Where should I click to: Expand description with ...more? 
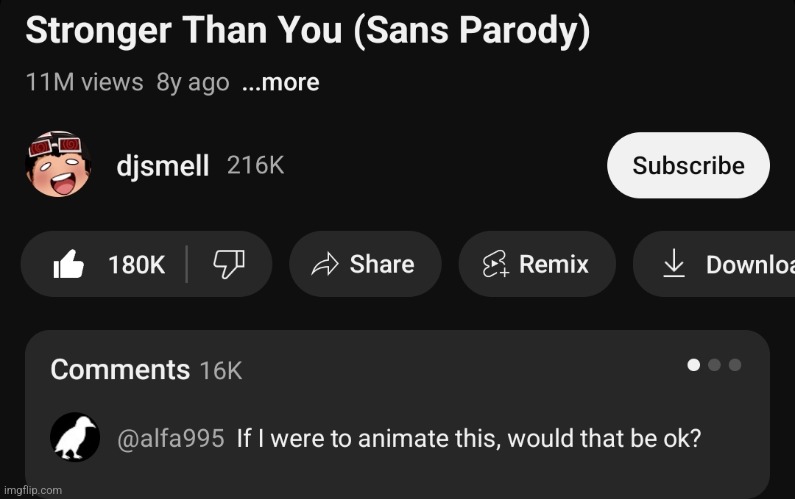point(280,82)
